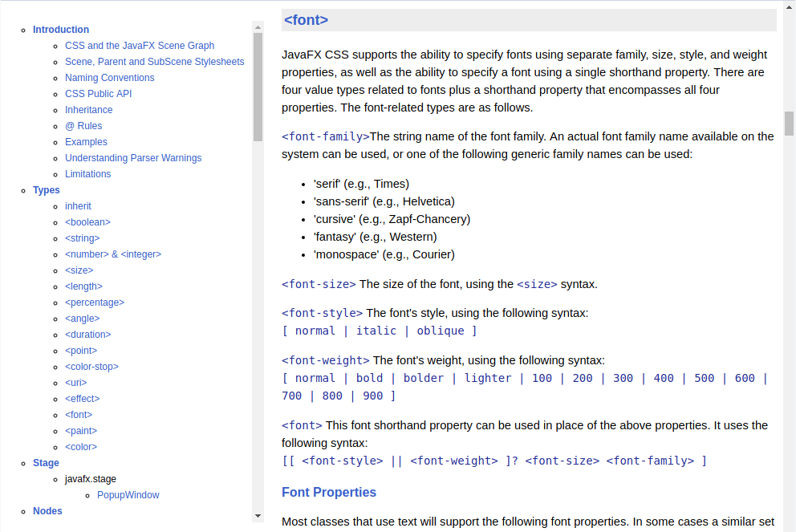Open the CSS Public API documentation
The image size is (796, 532).
pyautogui.click(x=98, y=94)
